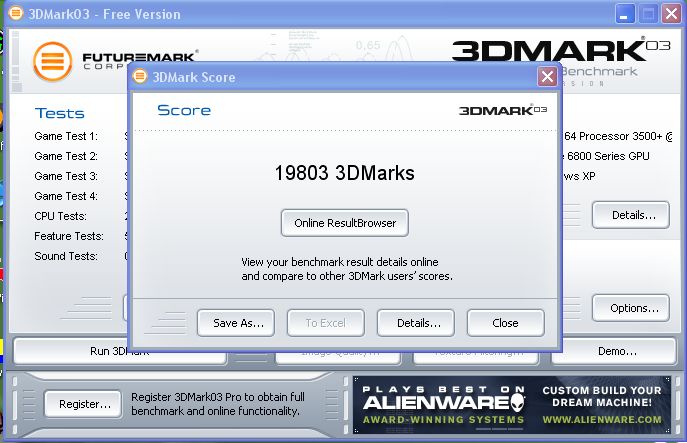687x443 pixels.
Task: Click Run 3DMark in main window
Action: (x=119, y=351)
